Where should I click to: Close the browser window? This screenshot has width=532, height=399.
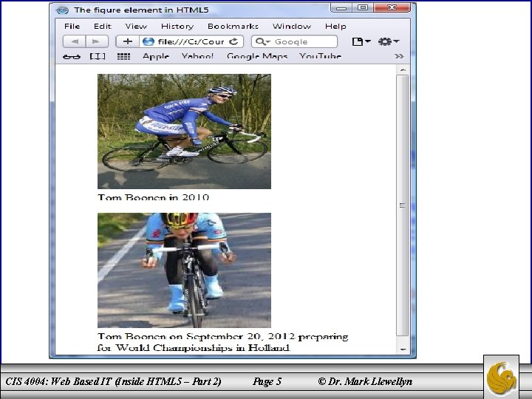(x=392, y=8)
